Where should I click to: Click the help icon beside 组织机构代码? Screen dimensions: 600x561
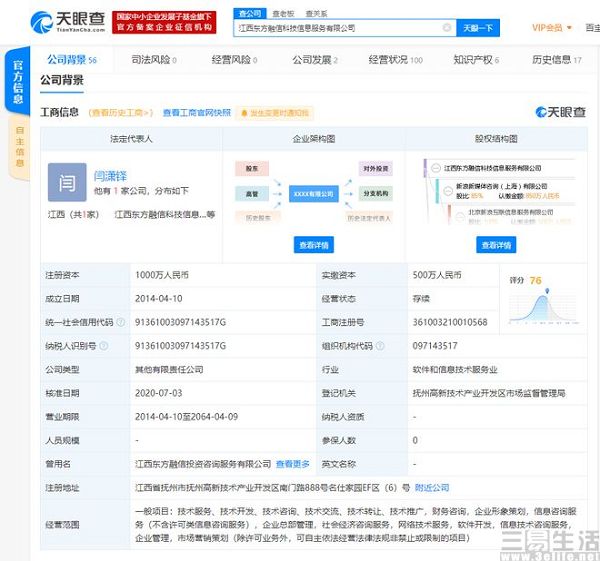pyautogui.click(x=380, y=346)
